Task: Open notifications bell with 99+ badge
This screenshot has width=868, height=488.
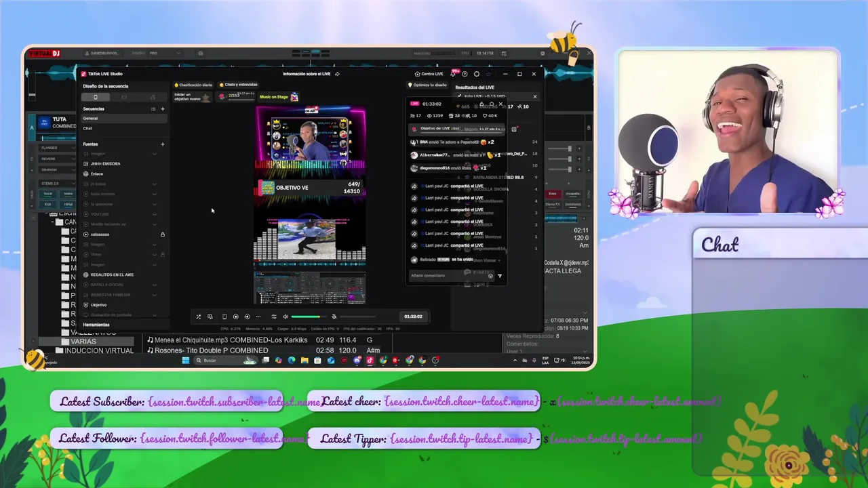Action: click(454, 73)
